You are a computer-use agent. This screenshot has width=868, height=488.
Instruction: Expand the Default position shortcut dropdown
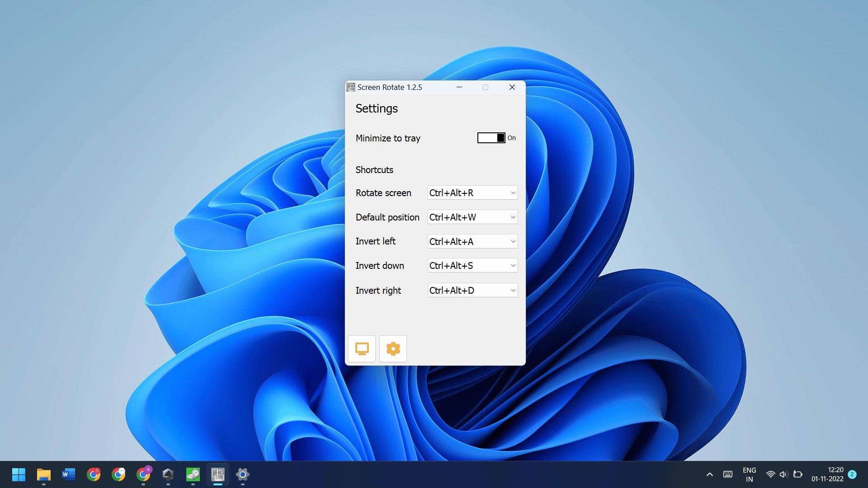click(472, 217)
